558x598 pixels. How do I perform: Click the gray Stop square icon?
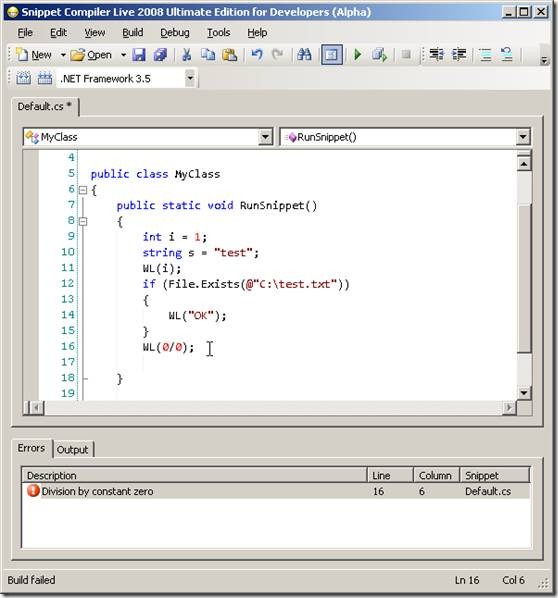pyautogui.click(x=406, y=55)
